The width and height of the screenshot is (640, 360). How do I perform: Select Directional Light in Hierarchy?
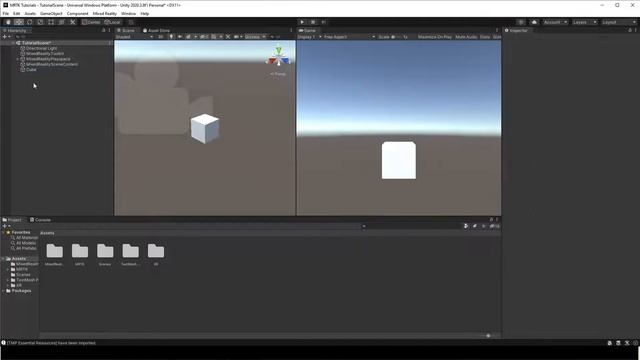coord(41,48)
